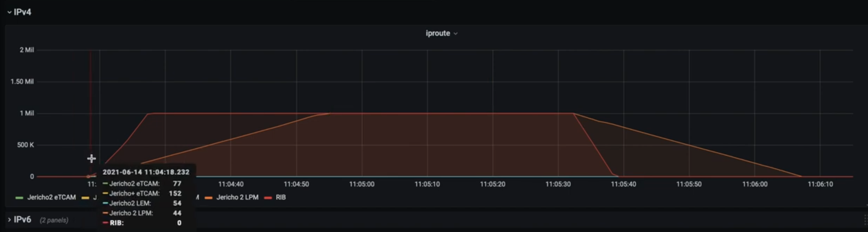
Task: Click the yellow legend swatch beside Jericho2 eTCAM
Action: (85, 198)
